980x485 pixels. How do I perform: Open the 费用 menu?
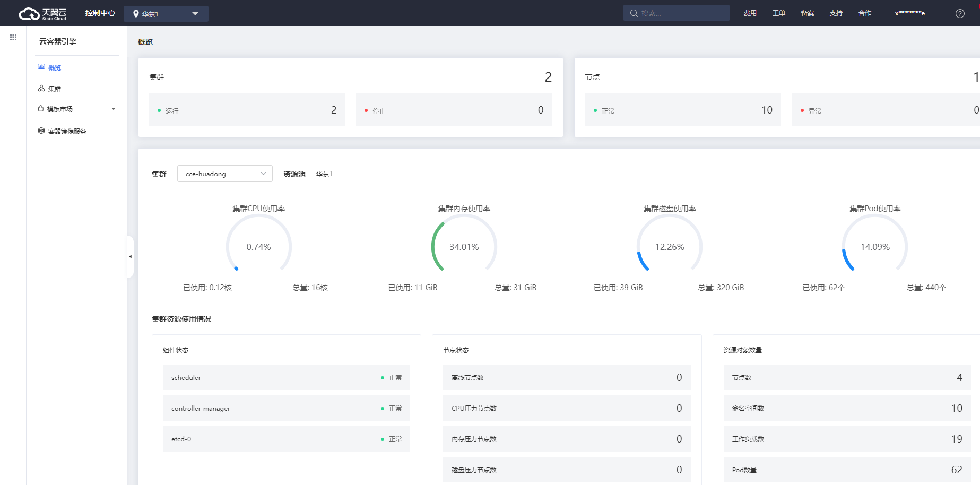750,13
